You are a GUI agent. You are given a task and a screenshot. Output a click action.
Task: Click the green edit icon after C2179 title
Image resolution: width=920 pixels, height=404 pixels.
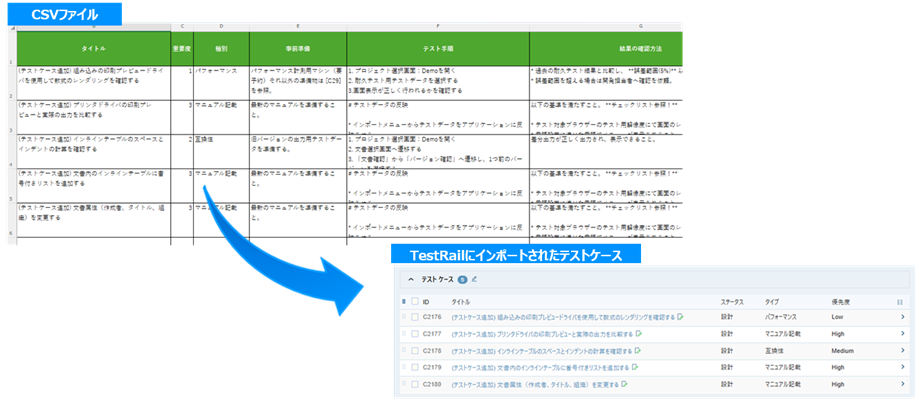[637, 368]
